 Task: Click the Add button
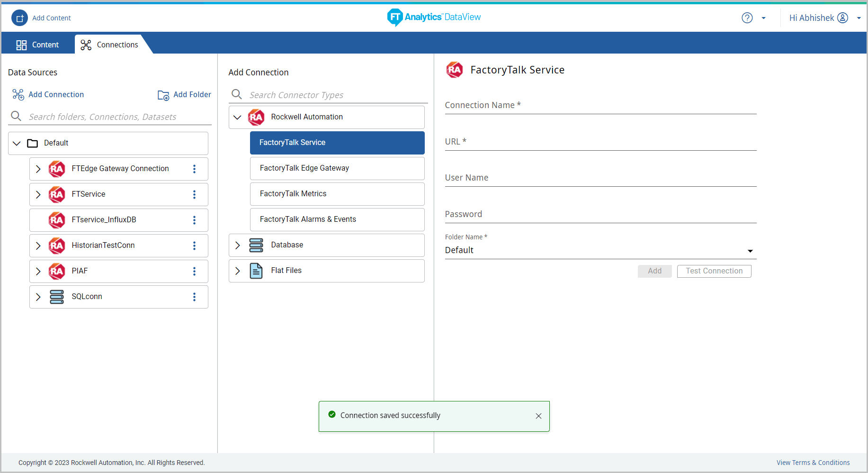point(655,271)
